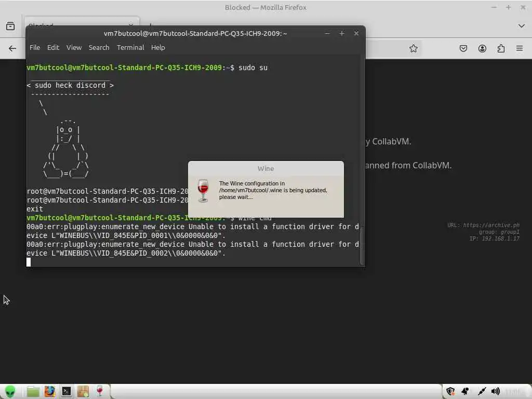The width and height of the screenshot is (532, 399).
Task: Bookmark this page with the star icon
Action: pyautogui.click(x=413, y=48)
